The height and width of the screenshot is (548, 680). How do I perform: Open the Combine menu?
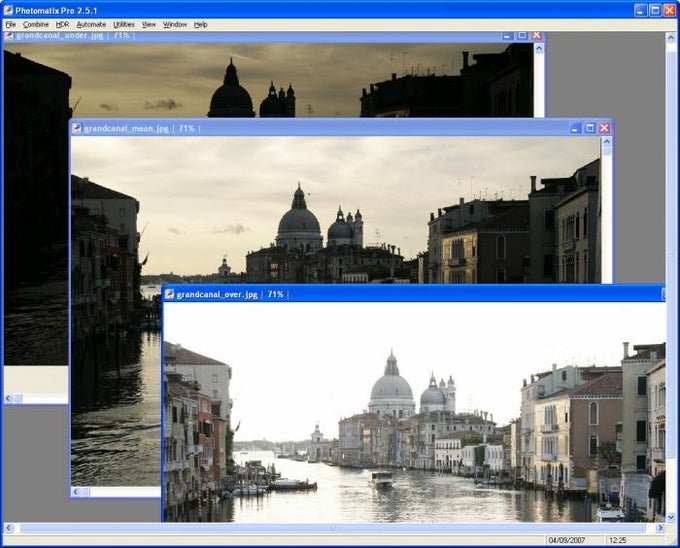pos(35,24)
